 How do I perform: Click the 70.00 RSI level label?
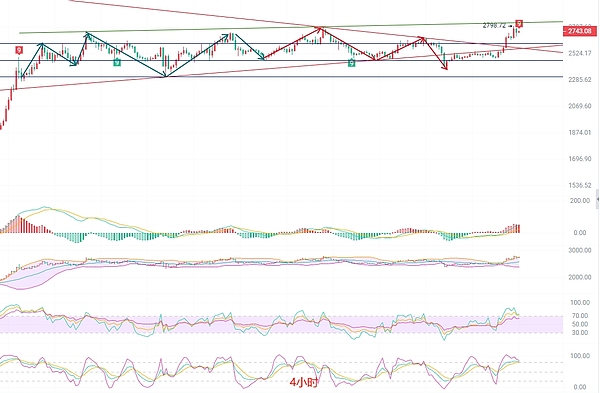[580, 316]
